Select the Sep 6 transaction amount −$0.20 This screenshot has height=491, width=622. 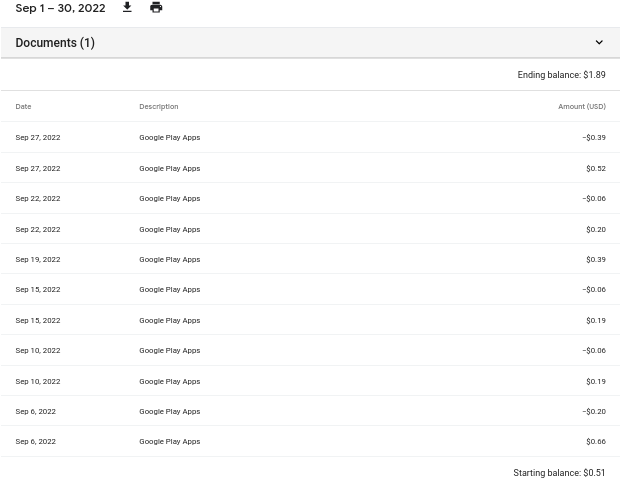click(x=594, y=411)
